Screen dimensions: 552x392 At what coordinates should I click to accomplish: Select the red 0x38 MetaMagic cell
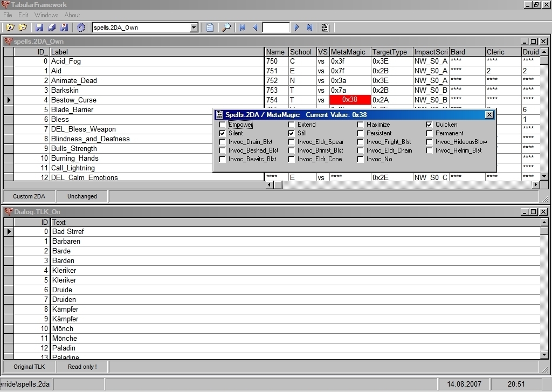(350, 100)
